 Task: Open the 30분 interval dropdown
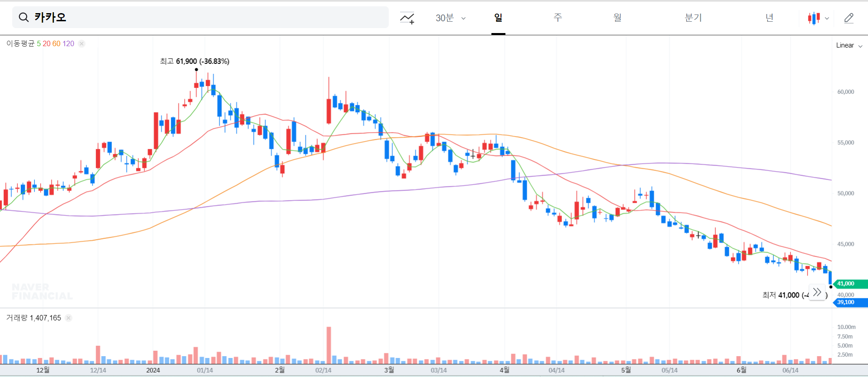[x=450, y=18]
